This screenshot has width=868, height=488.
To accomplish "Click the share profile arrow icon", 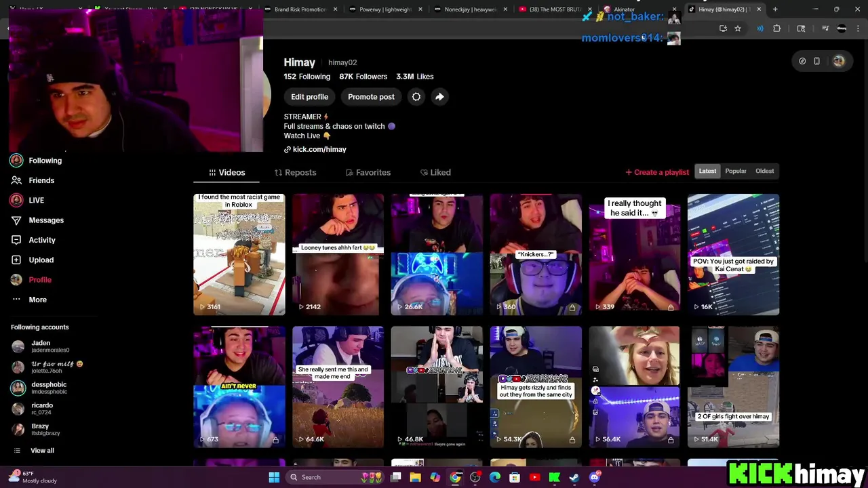I will click(439, 97).
